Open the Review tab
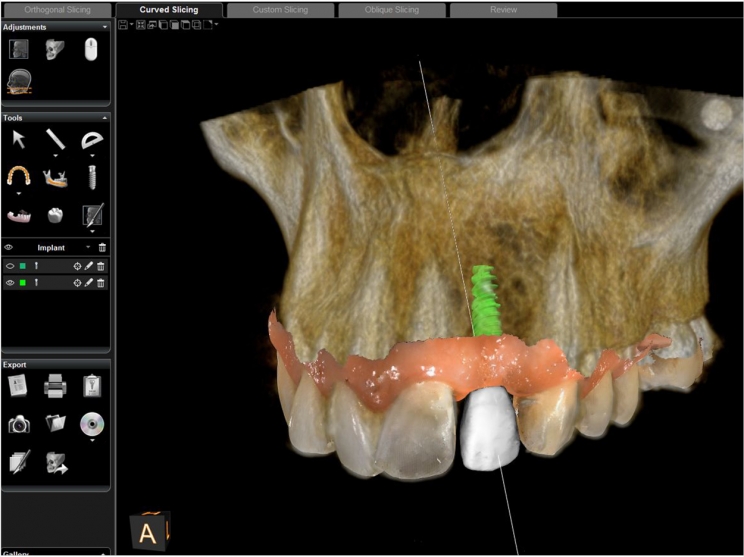 tap(503, 9)
